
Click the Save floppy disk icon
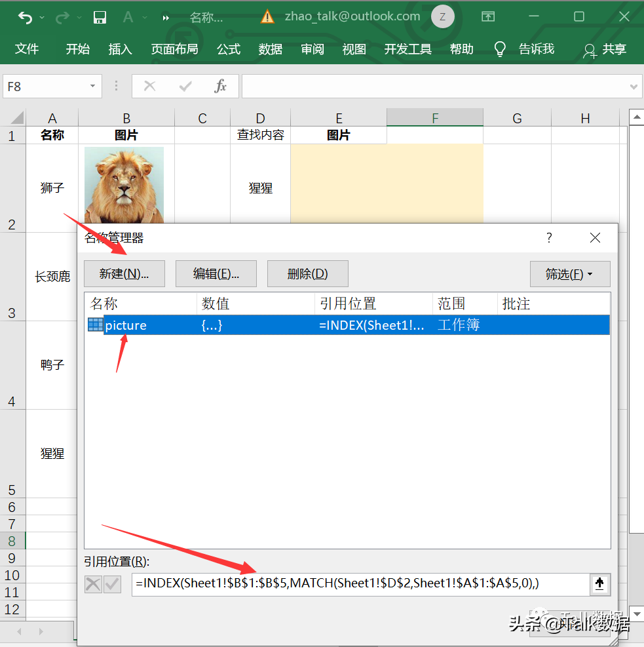click(x=100, y=17)
